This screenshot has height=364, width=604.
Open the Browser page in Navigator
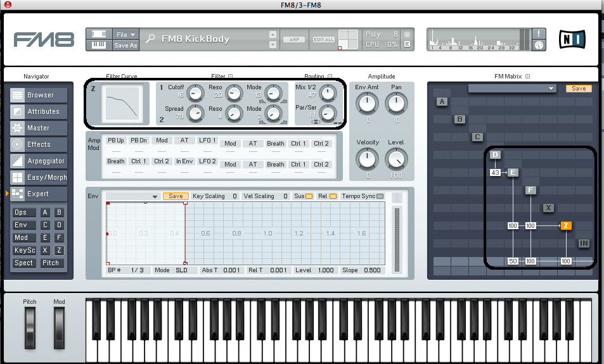[39, 95]
